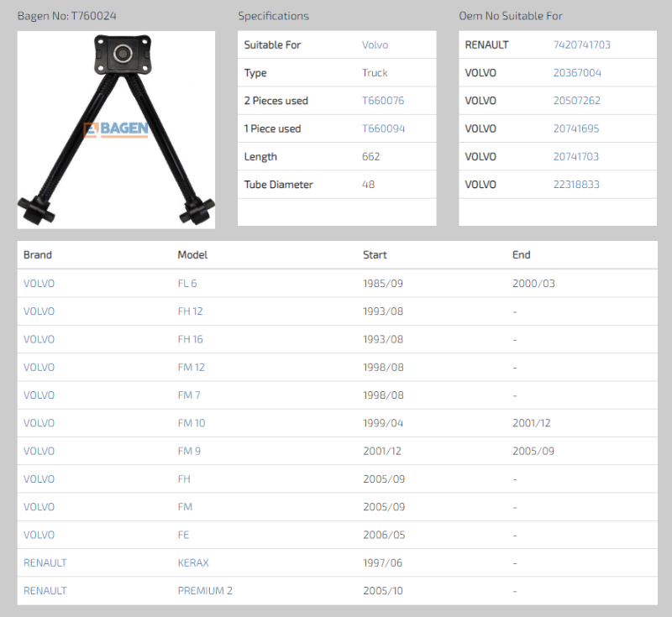Click the RENAULT brand link in PREMIUM 2 row
The width and height of the screenshot is (672, 617).
[45, 591]
